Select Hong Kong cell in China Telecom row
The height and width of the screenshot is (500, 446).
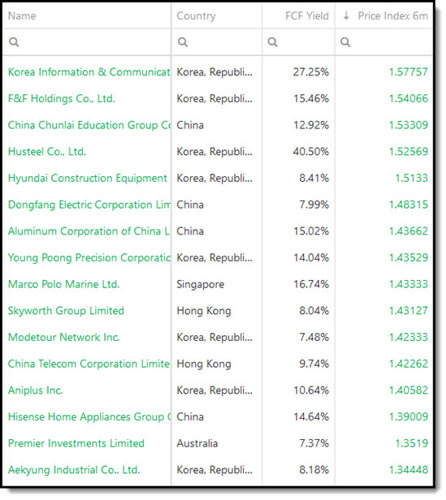204,364
